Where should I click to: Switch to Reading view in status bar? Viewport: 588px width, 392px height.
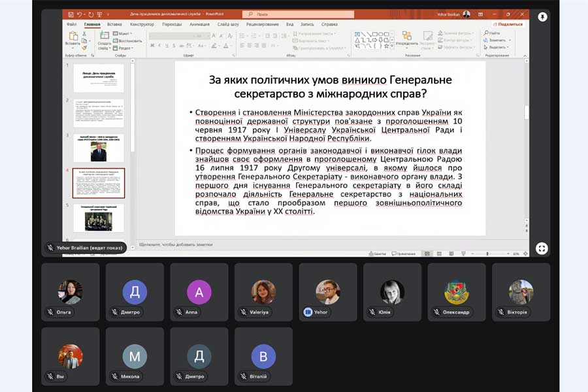pos(451,254)
